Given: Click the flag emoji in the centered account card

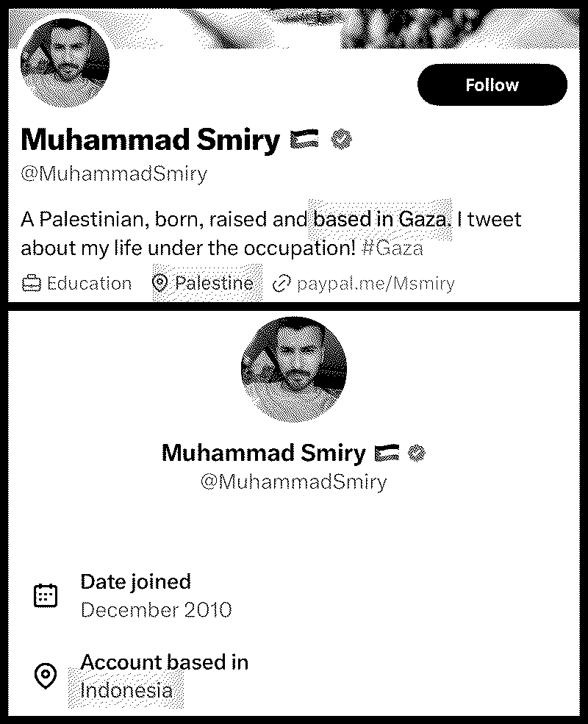Looking at the screenshot, I should coord(387,453).
